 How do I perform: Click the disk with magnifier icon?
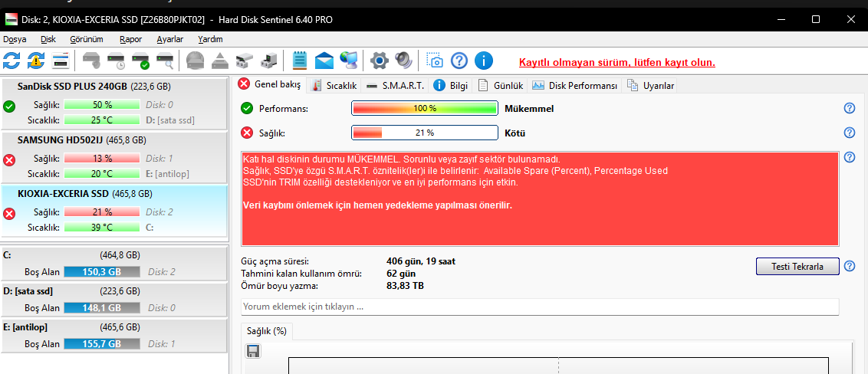point(166,61)
